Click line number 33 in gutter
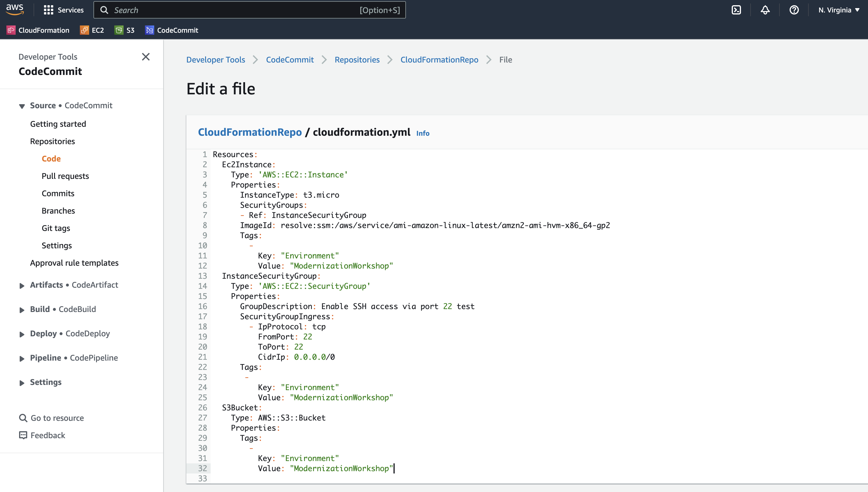 click(202, 478)
